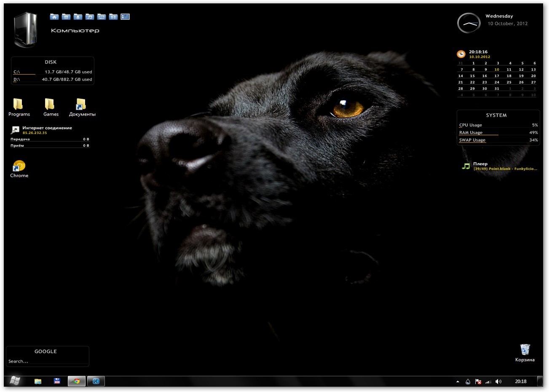Open the Downloads folder shortcut icon
The height and width of the screenshot is (392, 549).
point(78,17)
